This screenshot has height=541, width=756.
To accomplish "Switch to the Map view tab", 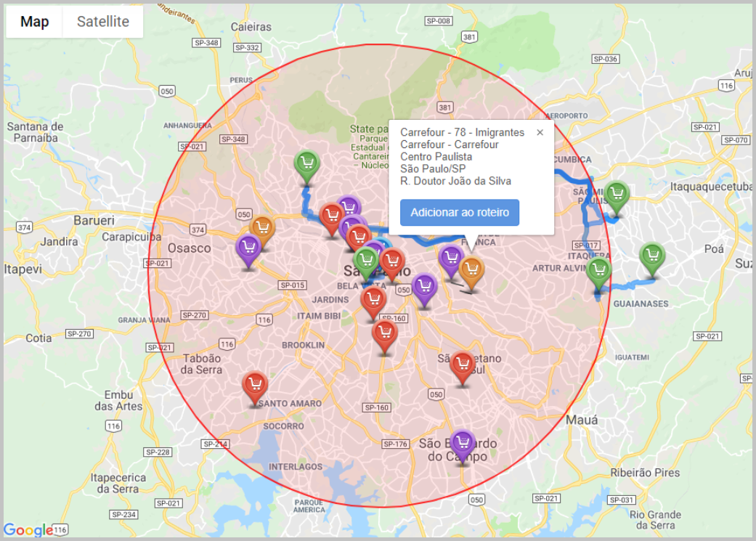I will [34, 22].
